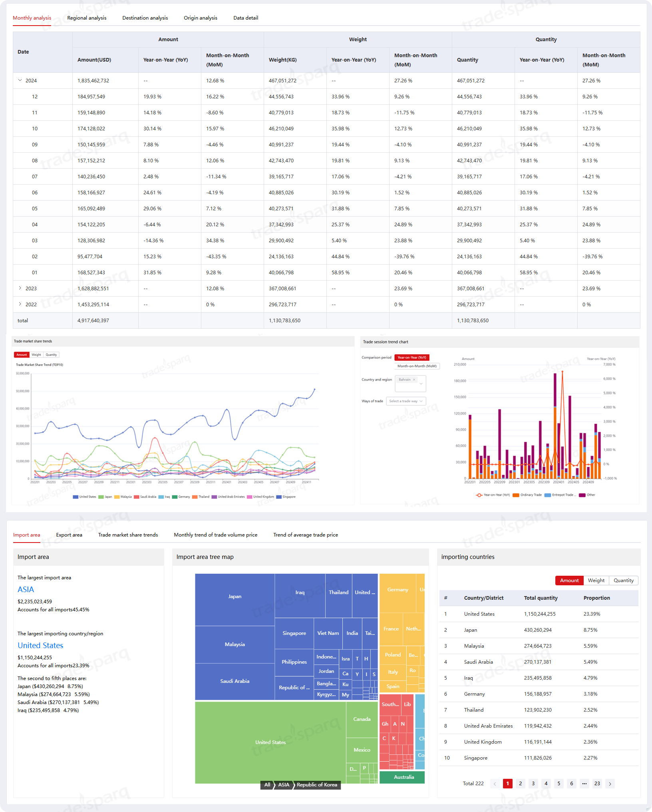Collapse the 2024 row in the table
The height and width of the screenshot is (812, 652).
(20, 80)
